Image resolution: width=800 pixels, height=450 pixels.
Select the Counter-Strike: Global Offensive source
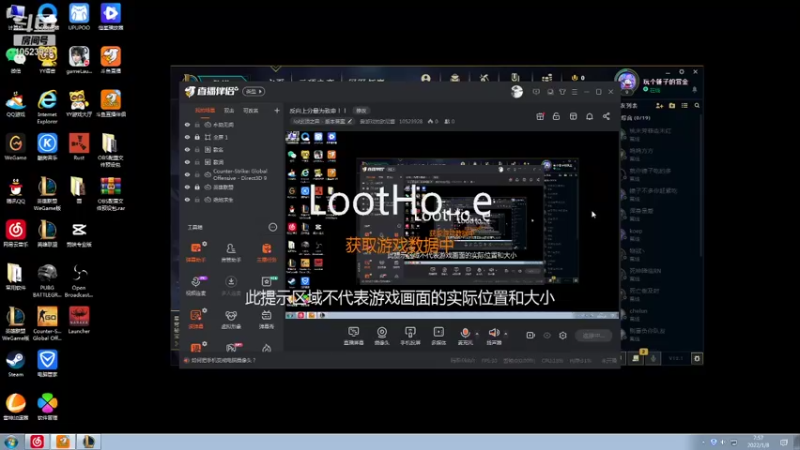click(232, 174)
